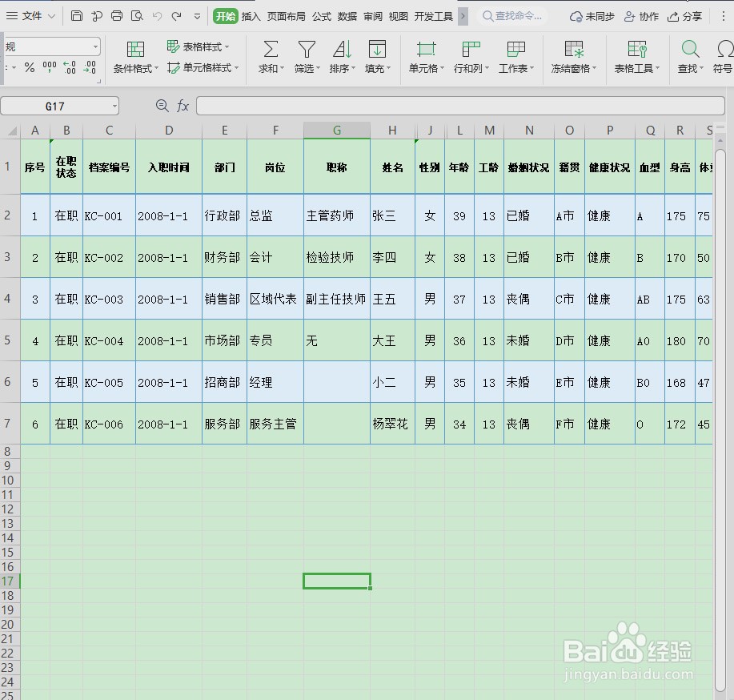Viewport: 734px width, 700px height.
Task: Click decrease decimal places icon
Action: [90, 67]
